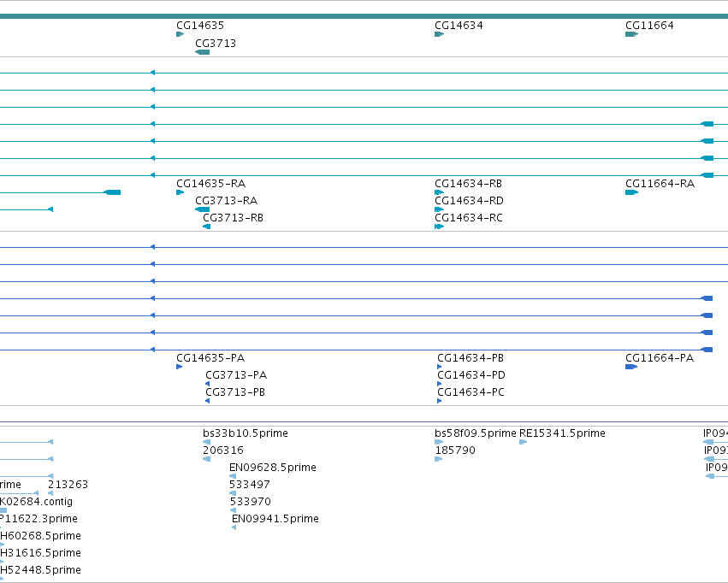
Task: Select protein CG3713-PA label
Action: 236,375
